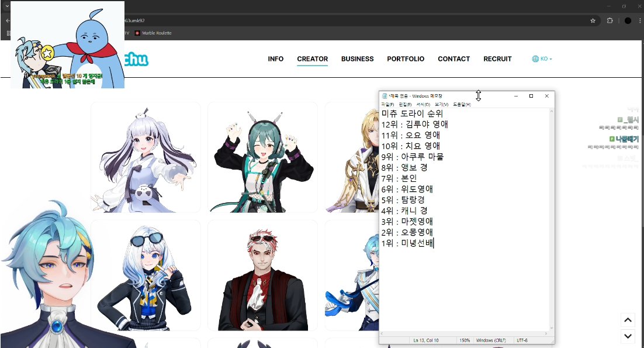Open Notepad 편집(E) menu
This screenshot has height=348, width=644.
point(405,104)
